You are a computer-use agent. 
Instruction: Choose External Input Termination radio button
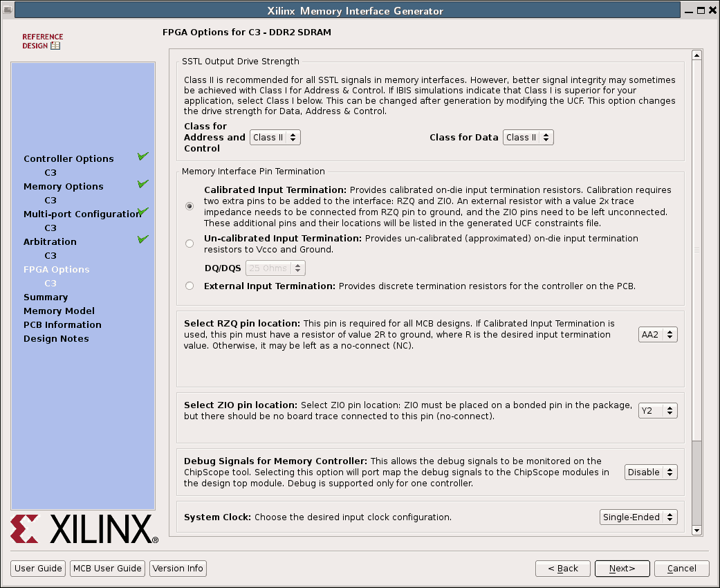click(190, 286)
